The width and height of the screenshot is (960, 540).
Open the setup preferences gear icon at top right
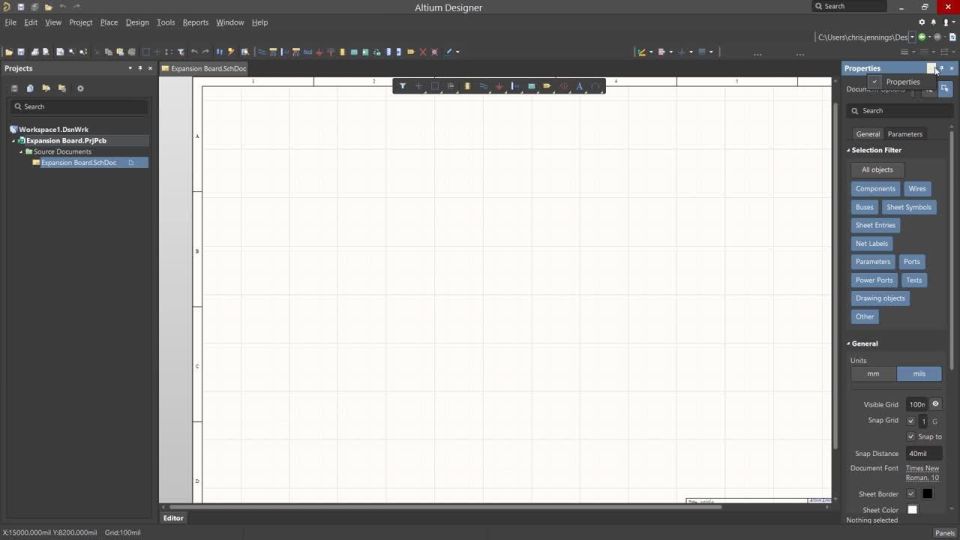[x=921, y=22]
